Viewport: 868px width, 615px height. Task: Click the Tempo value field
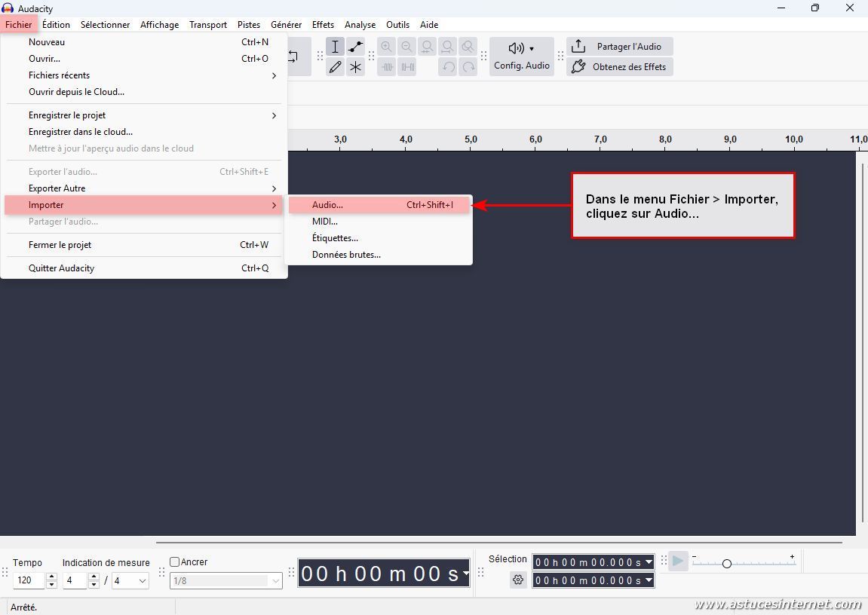pos(30,580)
